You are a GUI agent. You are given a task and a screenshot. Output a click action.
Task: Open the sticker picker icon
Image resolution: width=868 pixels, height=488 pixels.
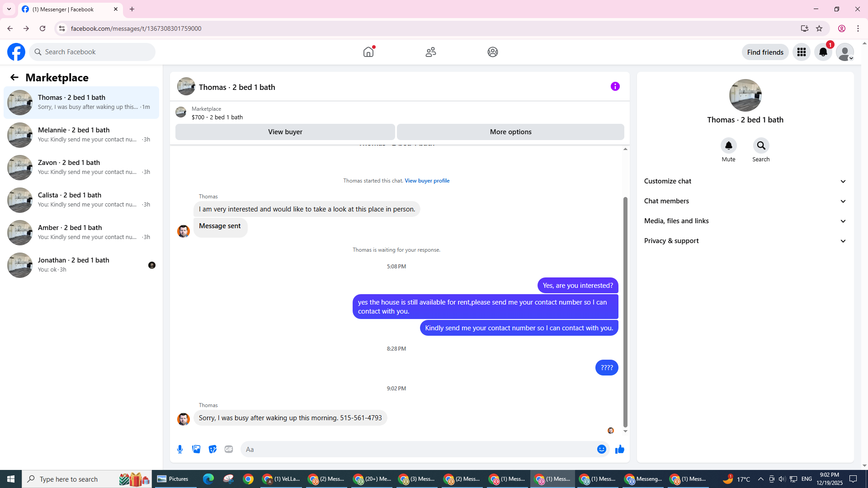coord(212,449)
